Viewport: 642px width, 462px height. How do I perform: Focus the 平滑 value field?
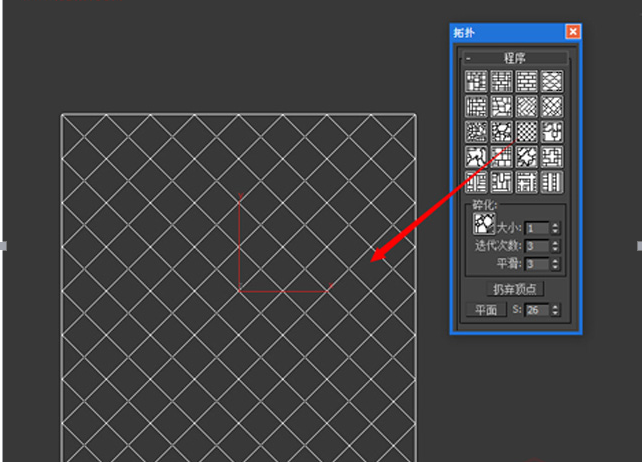click(537, 264)
